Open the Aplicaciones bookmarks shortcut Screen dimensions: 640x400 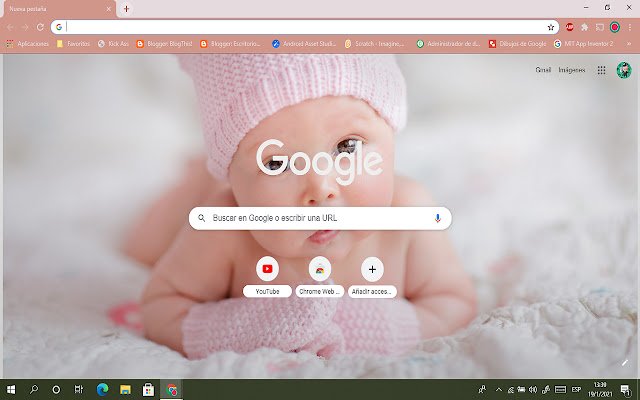27,44
